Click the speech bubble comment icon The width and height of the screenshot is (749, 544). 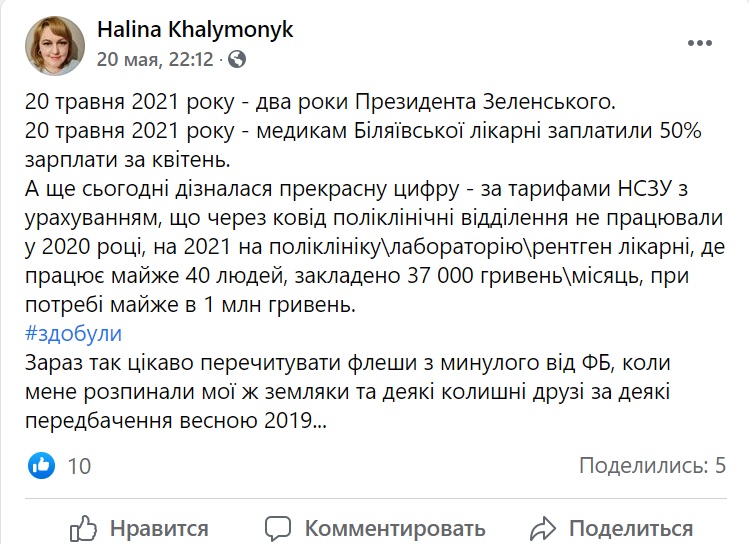tap(278, 529)
